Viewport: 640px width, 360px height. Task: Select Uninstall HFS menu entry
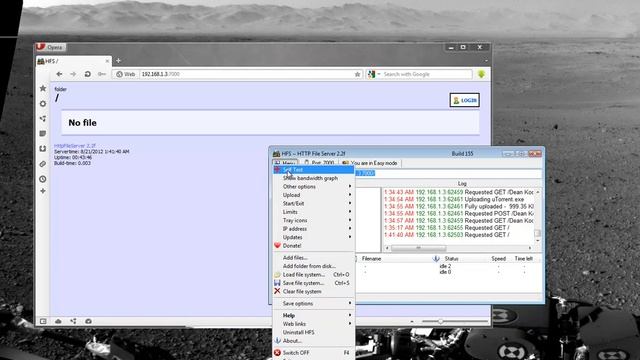click(313, 332)
